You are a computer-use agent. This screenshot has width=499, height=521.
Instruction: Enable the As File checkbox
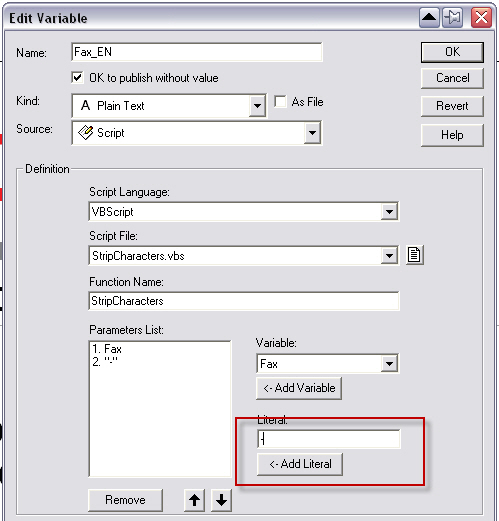point(280,101)
